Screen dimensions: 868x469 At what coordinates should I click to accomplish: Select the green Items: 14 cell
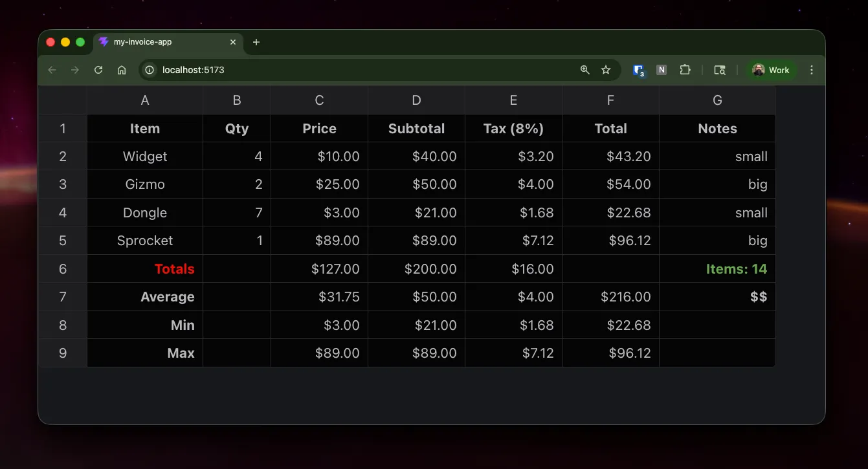[x=717, y=269]
